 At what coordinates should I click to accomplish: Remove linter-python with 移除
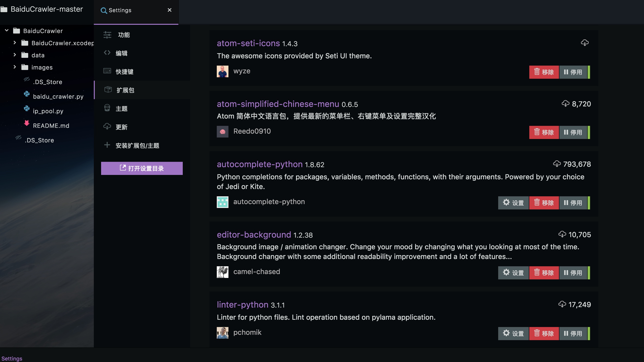coord(544,334)
